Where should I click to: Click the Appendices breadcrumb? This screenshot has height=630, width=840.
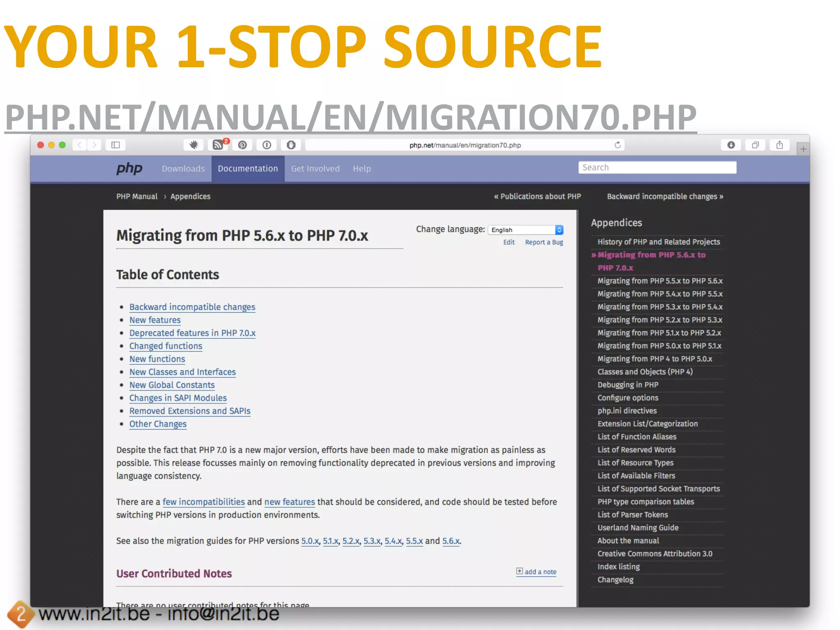pos(190,196)
